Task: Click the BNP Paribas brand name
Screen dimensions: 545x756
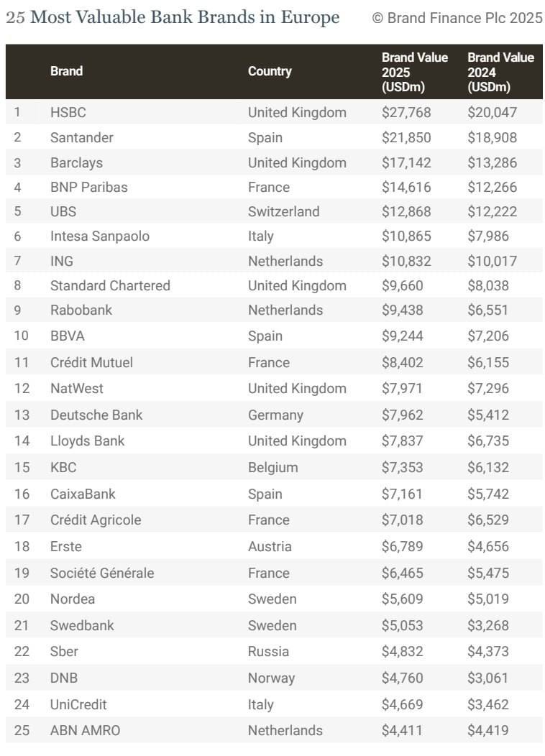Action: [88, 187]
